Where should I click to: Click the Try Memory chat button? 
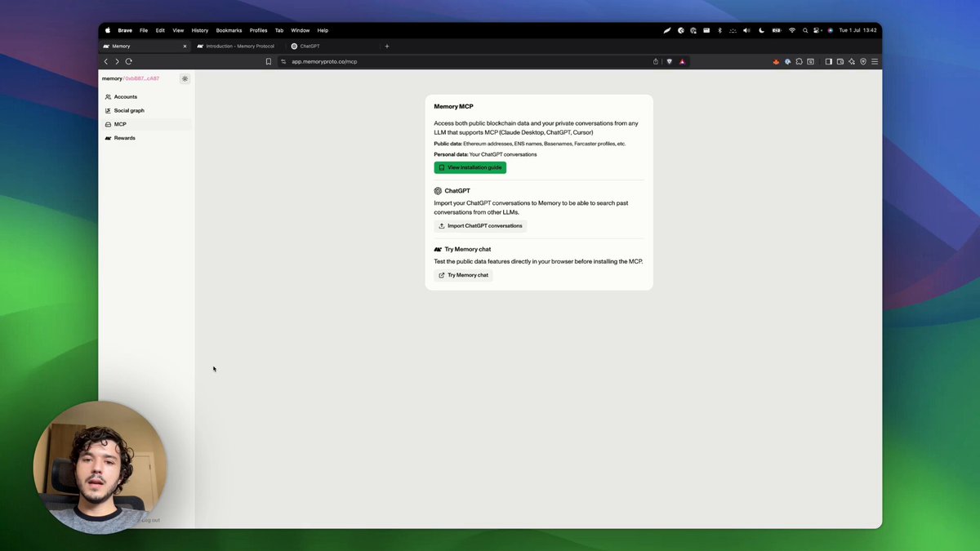[x=463, y=275]
